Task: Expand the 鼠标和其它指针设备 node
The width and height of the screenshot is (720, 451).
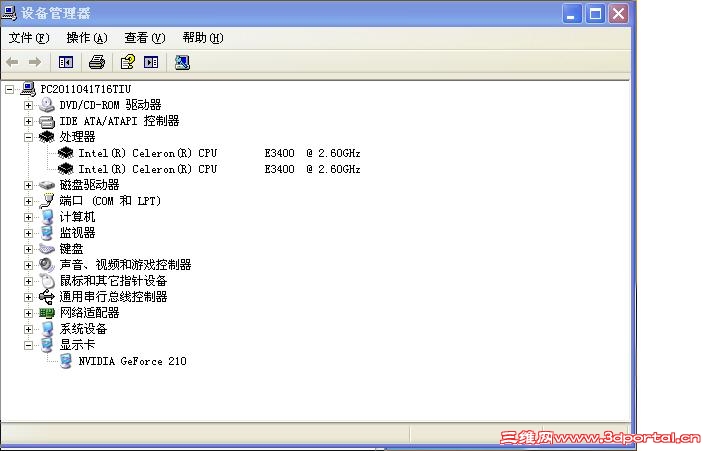Action: 28,281
